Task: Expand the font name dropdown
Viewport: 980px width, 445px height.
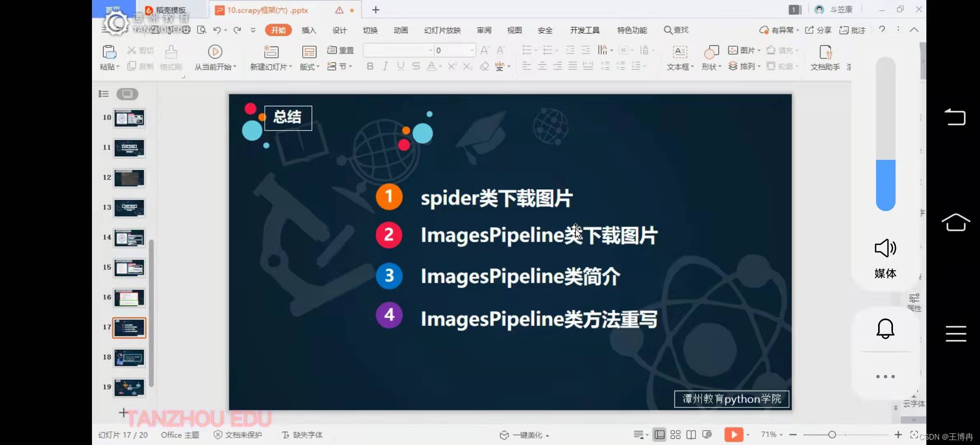Action: click(430, 50)
